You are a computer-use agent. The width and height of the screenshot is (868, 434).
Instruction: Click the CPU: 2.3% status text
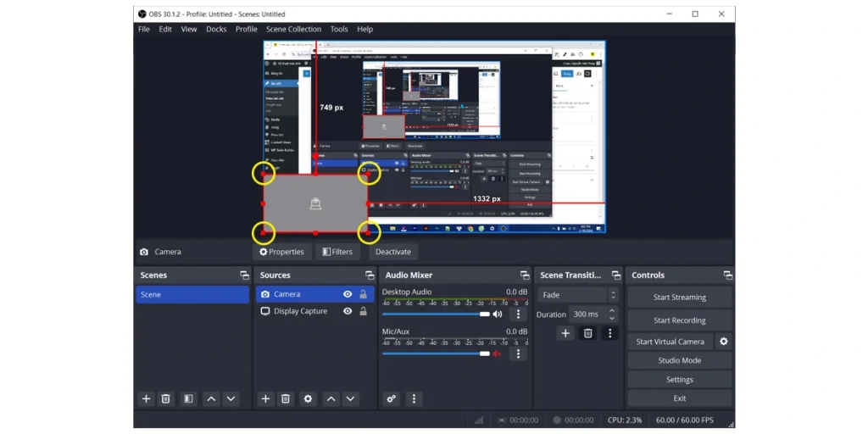[625, 420]
